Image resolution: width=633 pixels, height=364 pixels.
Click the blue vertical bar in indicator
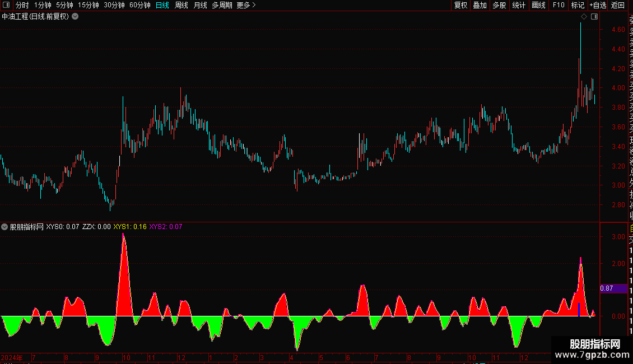[579, 310]
